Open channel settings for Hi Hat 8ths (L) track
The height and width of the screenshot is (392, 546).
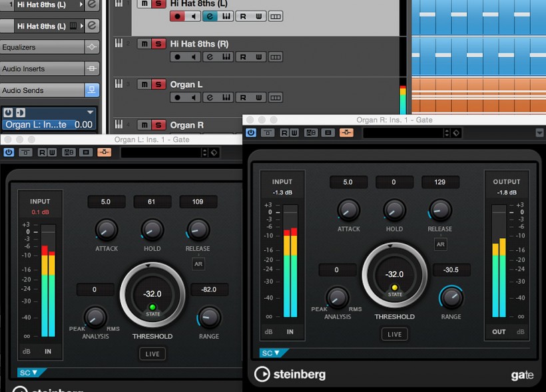(210, 17)
